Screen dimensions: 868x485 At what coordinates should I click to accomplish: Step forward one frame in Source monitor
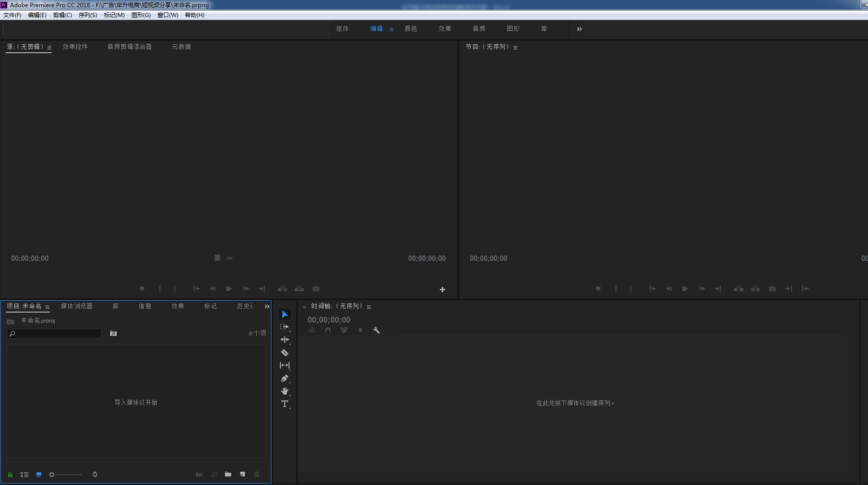[246, 289]
